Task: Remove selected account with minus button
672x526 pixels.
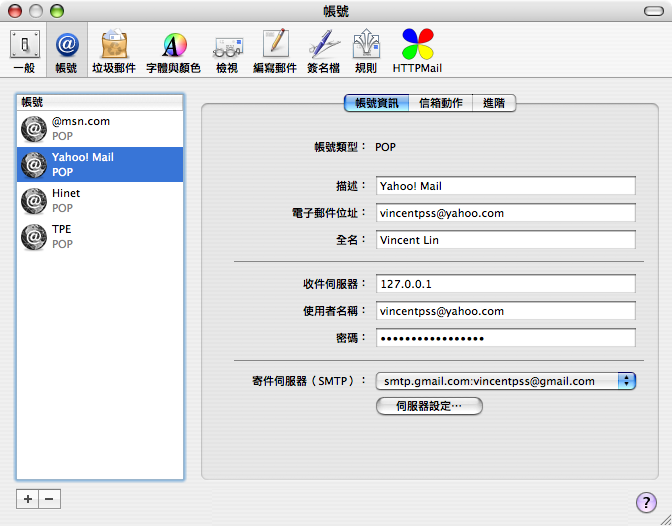Action: coord(50,499)
